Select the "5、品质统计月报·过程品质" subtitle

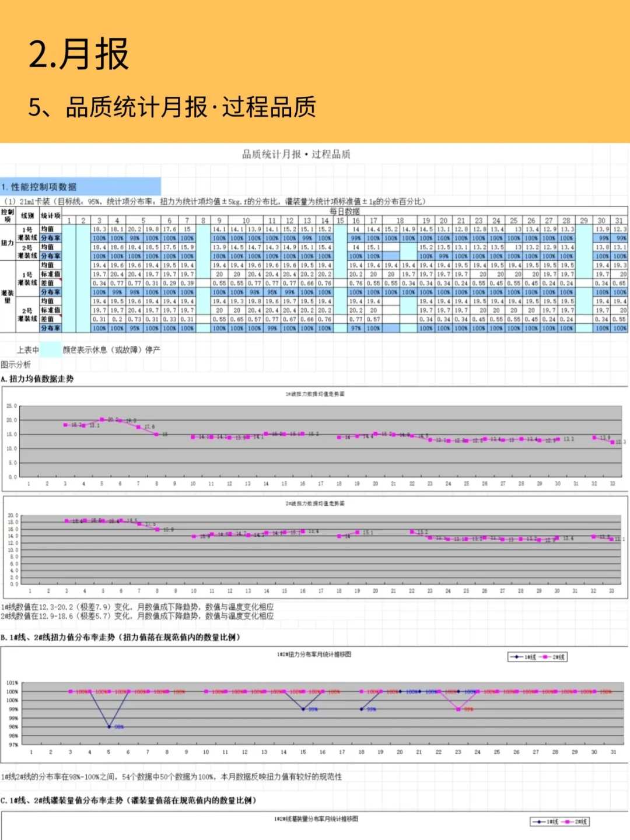(x=172, y=107)
